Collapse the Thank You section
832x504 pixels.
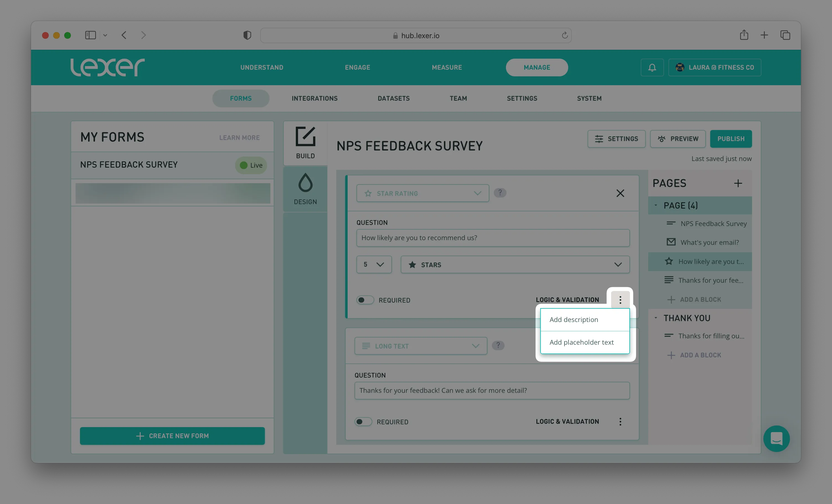[656, 318]
